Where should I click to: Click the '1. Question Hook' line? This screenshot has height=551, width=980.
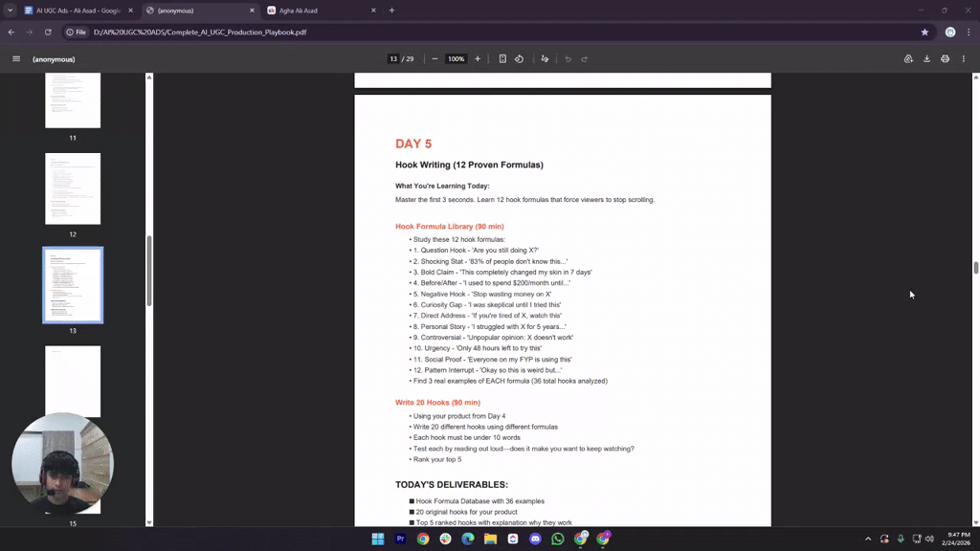(475, 250)
